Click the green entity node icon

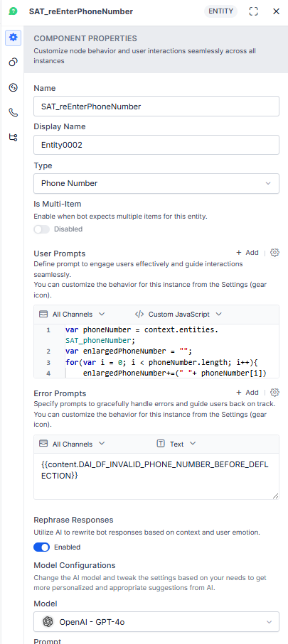(13, 11)
